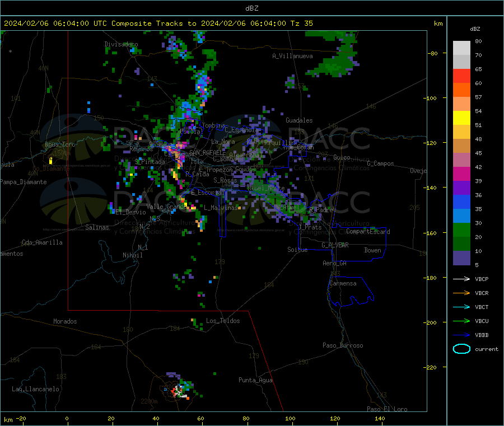Image resolution: width=504 pixels, height=426 pixels.
Task: Click the 'S_Rosas' map label
Action: click(225, 180)
